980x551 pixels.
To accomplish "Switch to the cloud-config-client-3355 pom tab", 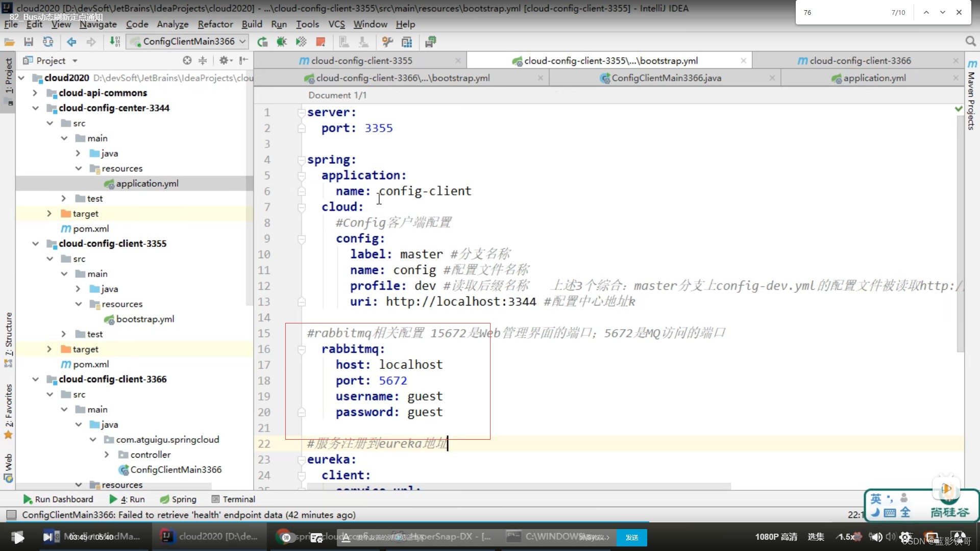I will click(361, 61).
